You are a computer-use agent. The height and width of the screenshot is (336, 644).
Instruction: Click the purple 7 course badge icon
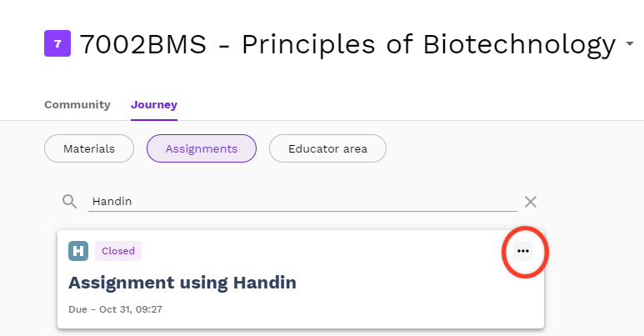[x=57, y=43]
